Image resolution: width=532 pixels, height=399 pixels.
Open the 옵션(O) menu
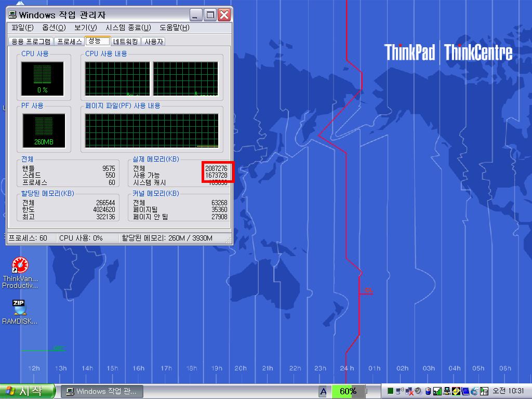point(54,28)
